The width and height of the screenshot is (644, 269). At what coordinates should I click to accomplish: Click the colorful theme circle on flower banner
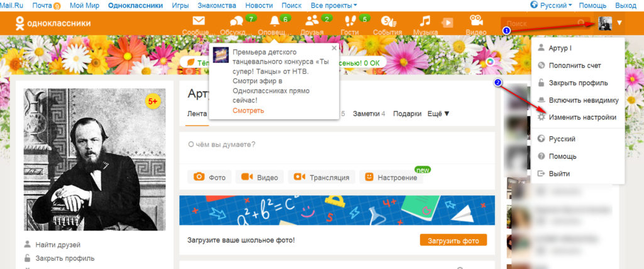[491, 62]
